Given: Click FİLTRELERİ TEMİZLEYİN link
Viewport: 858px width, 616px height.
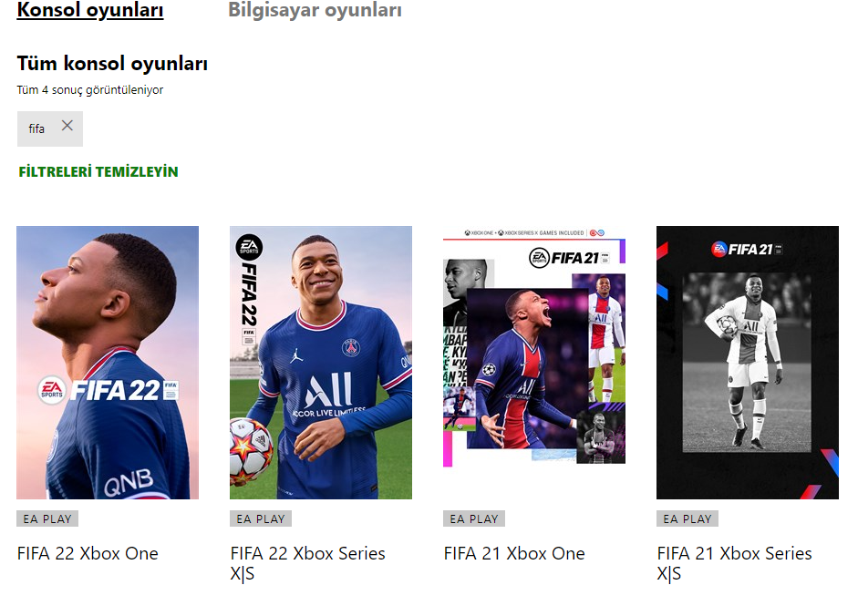Looking at the screenshot, I should coord(98,172).
